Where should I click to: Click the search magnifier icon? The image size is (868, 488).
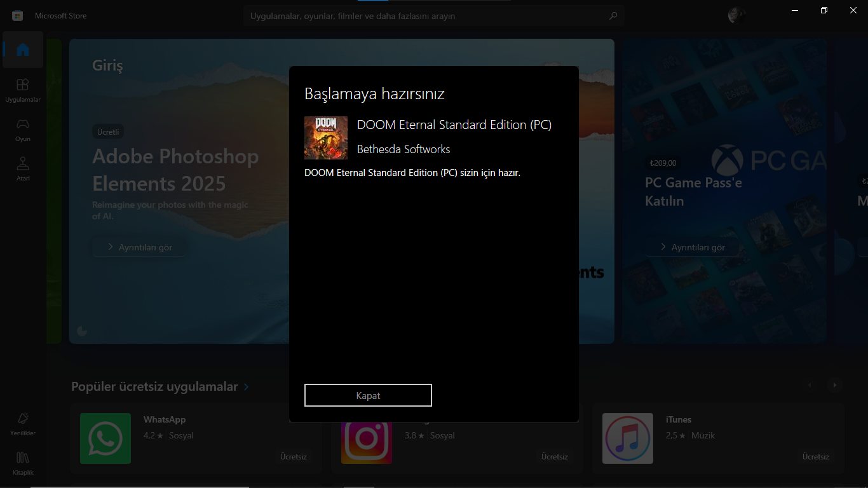(613, 16)
